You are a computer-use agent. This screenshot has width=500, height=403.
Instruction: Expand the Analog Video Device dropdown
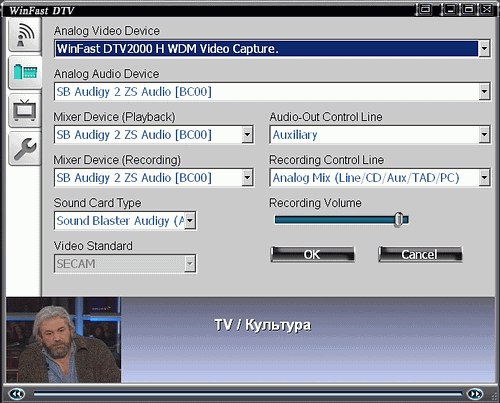tap(484, 49)
